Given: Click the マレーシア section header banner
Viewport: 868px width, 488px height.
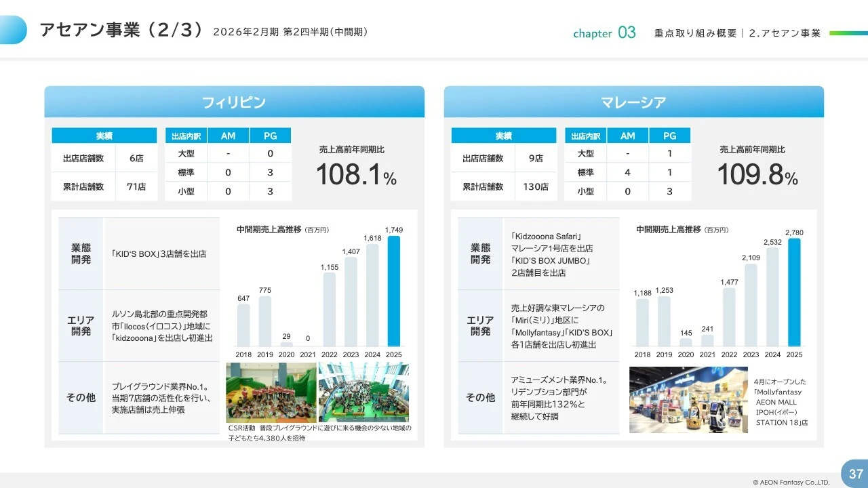Looking at the screenshot, I should tap(633, 100).
